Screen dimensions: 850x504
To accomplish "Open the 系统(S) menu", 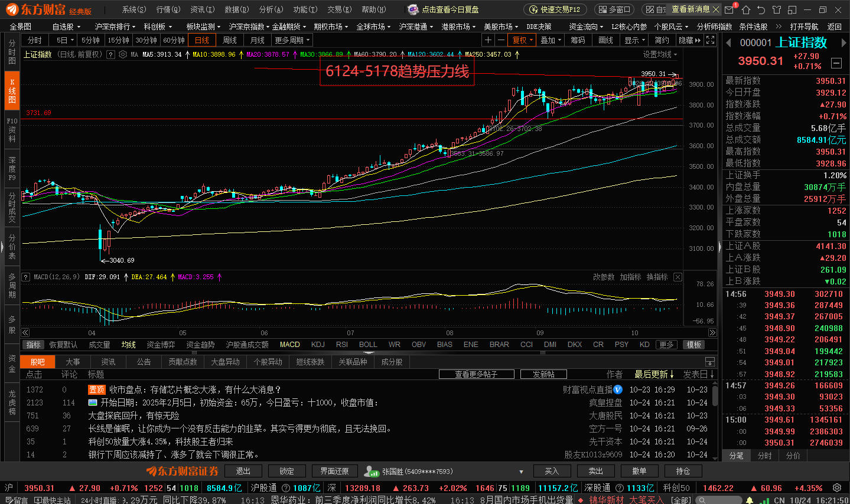I will [134, 9].
